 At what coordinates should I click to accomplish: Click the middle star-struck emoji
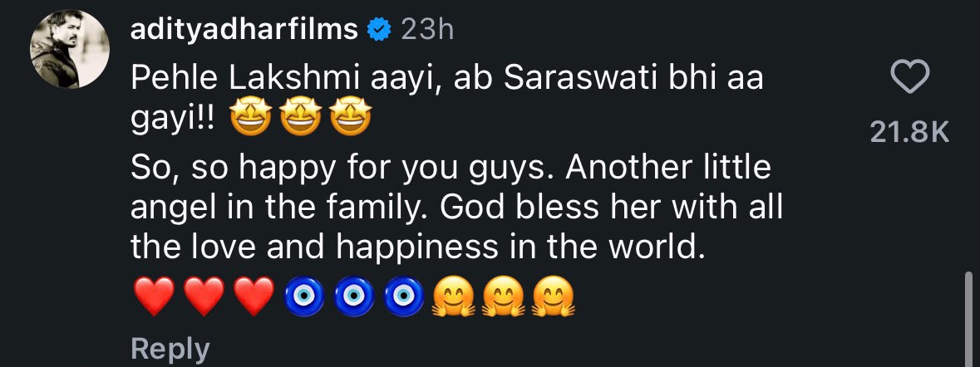tap(301, 118)
